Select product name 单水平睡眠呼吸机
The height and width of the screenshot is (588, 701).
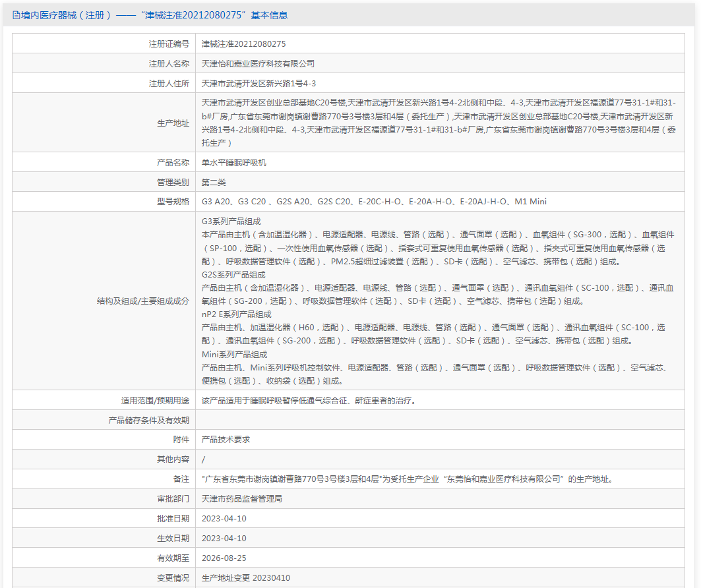pyautogui.click(x=234, y=162)
